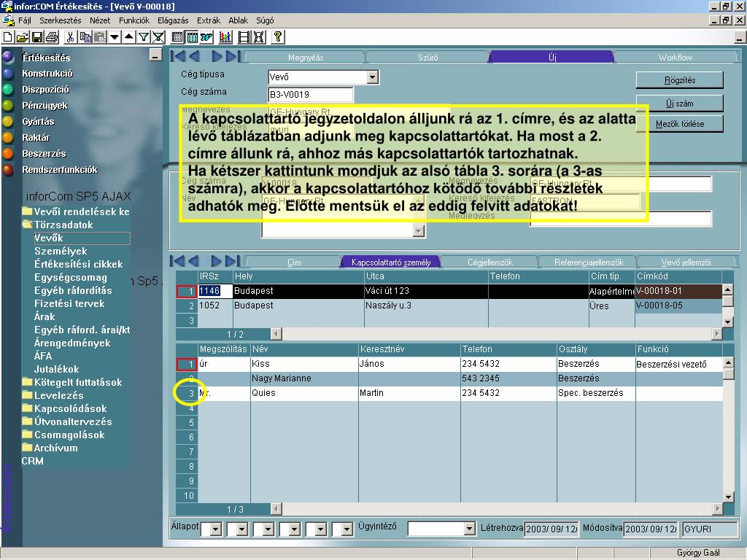Open the Funkciók menu
This screenshot has width=747, height=560.
click(x=134, y=20)
